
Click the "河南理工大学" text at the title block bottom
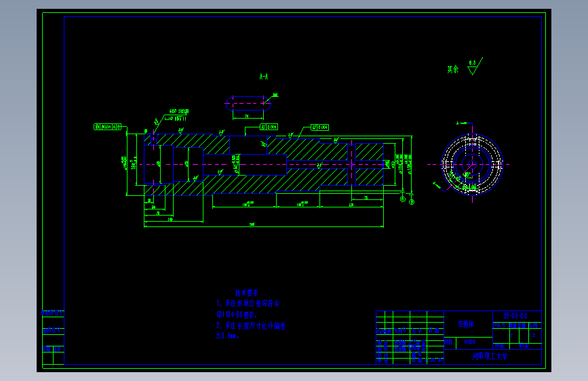[490, 356]
